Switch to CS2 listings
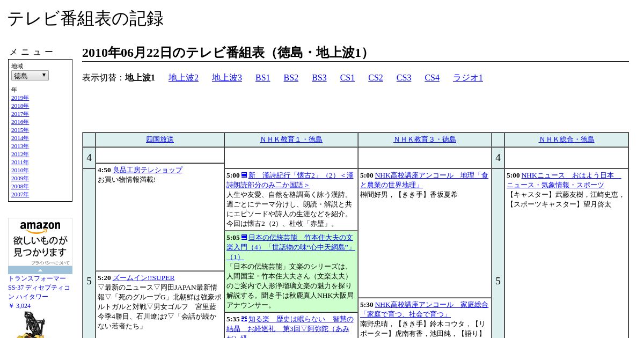Image resolution: width=644 pixels, height=338 pixels. [x=376, y=78]
